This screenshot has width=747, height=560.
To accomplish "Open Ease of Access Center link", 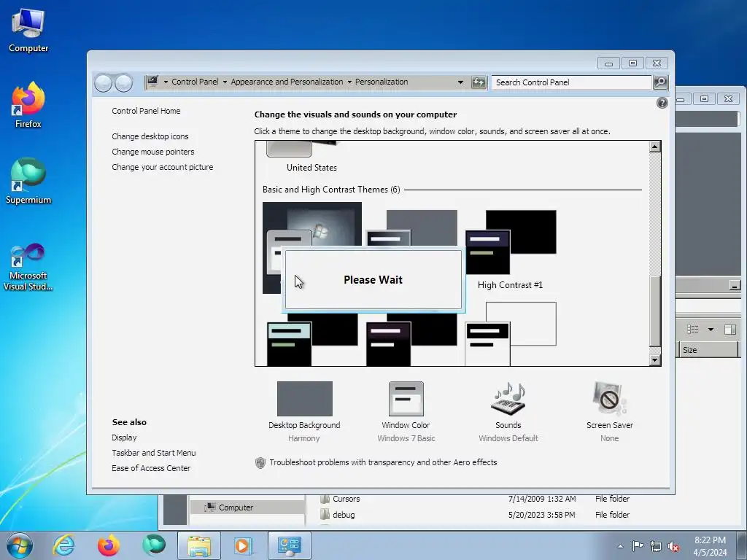I will (151, 468).
